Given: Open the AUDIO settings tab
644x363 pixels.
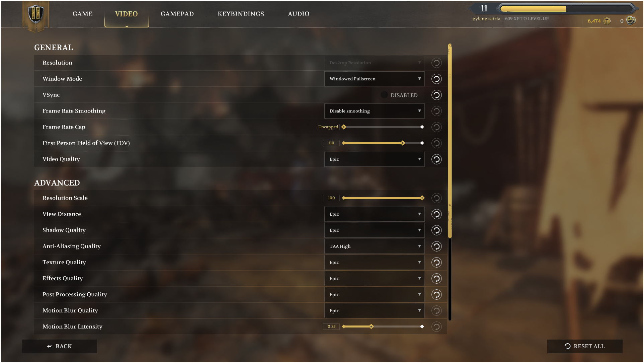Looking at the screenshot, I should pos(299,14).
